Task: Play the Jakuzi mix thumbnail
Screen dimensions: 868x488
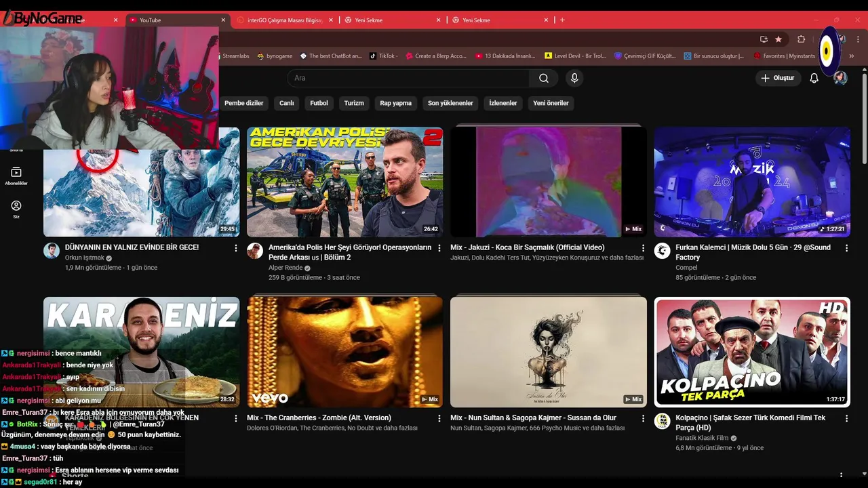Action: pos(548,182)
